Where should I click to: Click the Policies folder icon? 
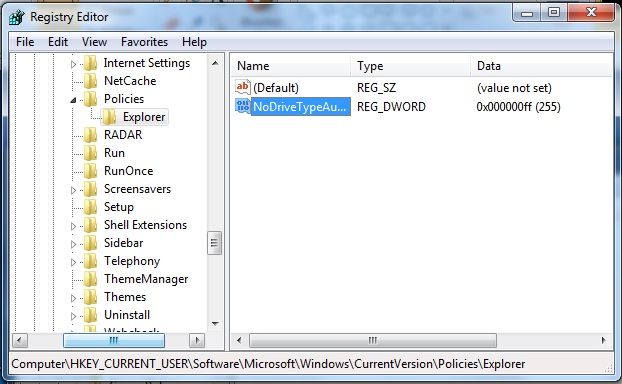pyautogui.click(x=91, y=99)
